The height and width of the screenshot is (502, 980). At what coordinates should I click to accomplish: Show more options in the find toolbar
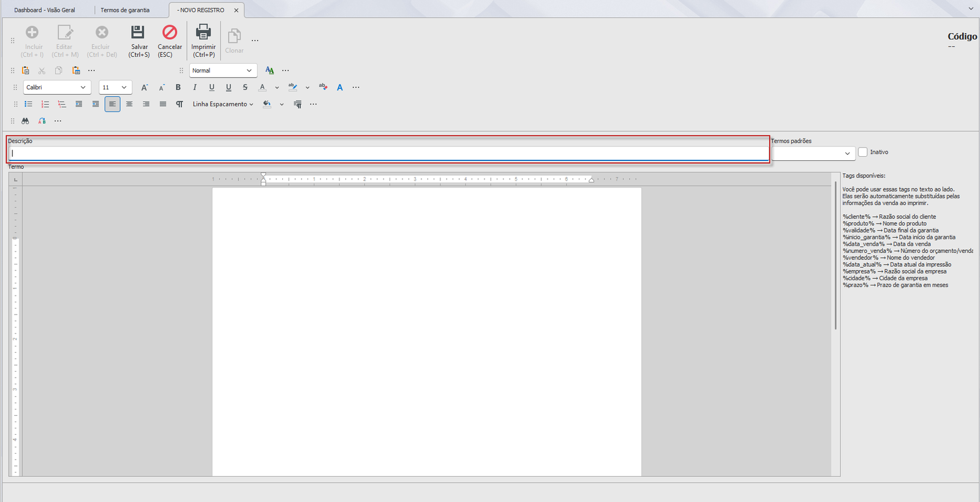pos(58,121)
